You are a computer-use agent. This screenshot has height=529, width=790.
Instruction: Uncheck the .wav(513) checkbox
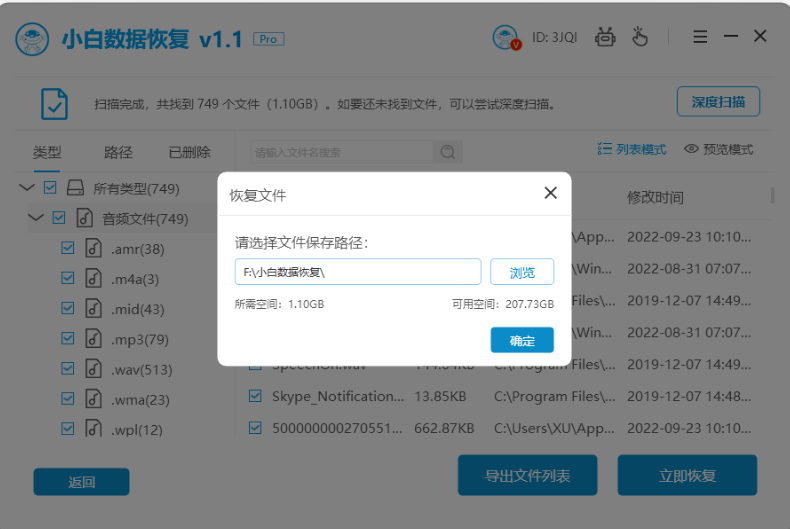68,369
